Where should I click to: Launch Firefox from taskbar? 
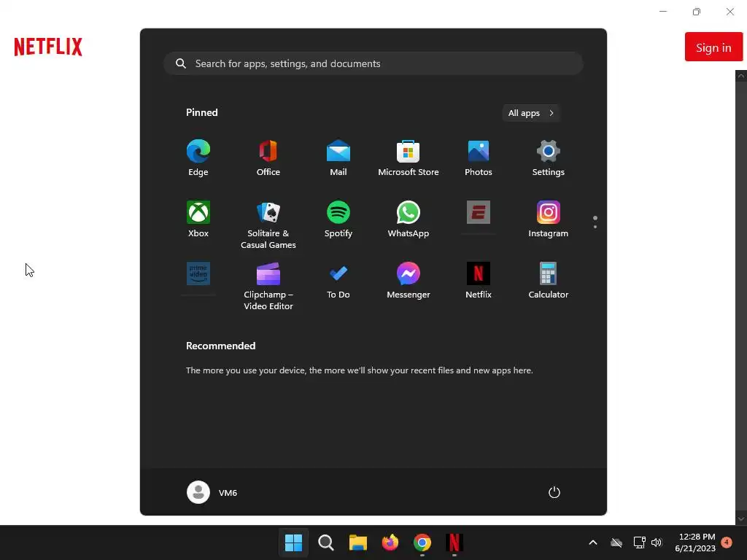click(390, 542)
